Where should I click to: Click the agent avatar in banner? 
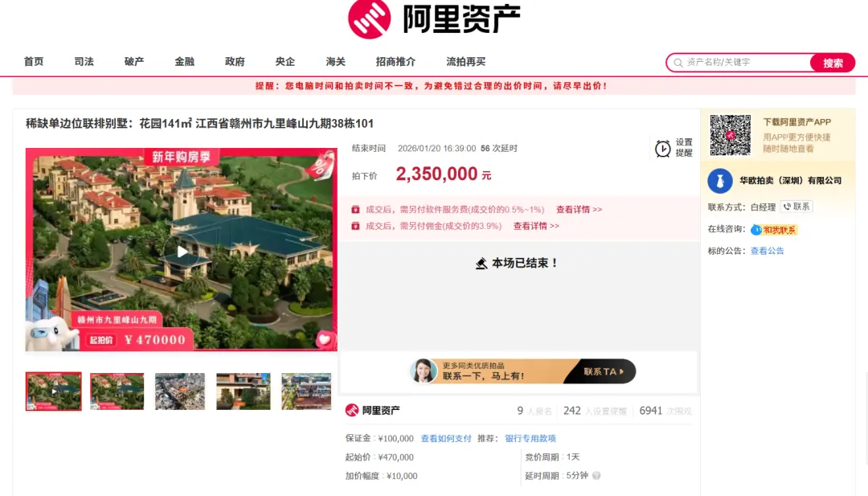point(423,371)
